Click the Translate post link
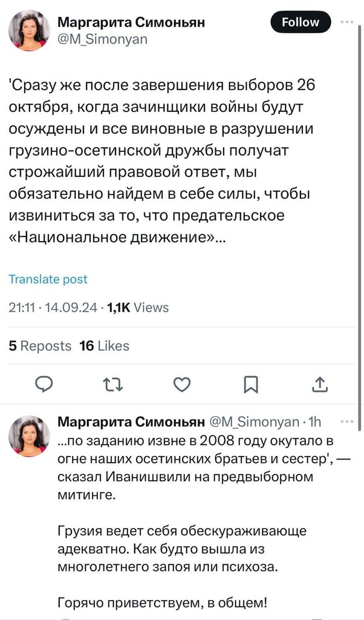This screenshot has height=620, width=364. pyautogui.click(x=48, y=279)
